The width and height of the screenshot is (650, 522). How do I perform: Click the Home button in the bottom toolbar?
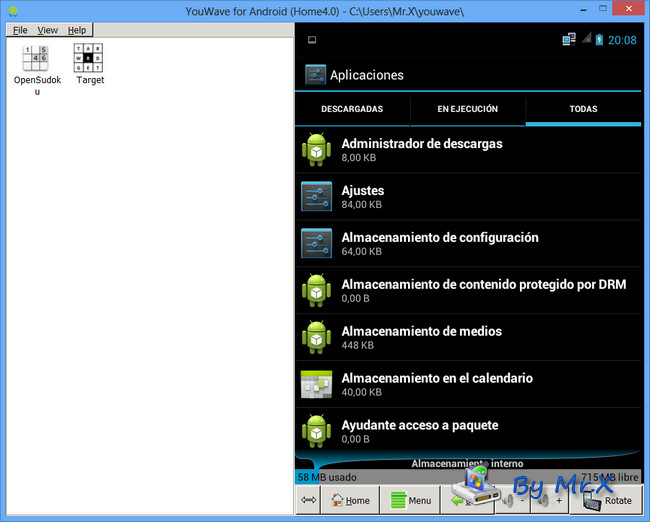click(350, 500)
